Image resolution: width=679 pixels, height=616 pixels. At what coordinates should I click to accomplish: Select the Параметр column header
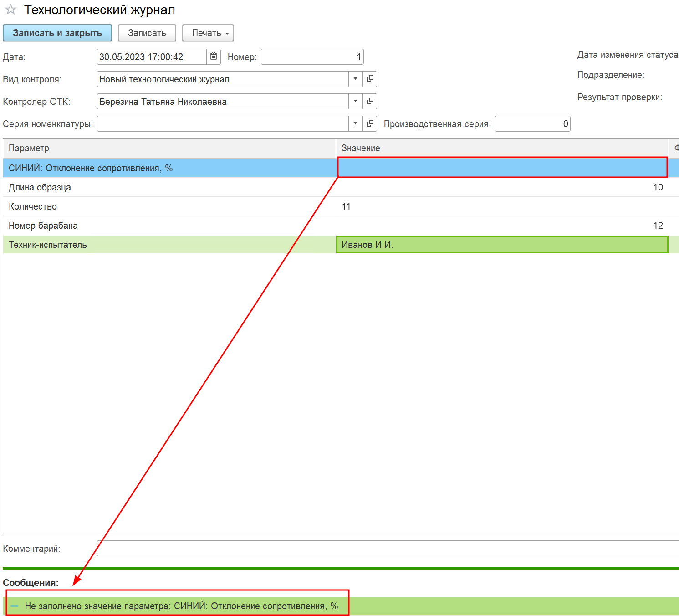[x=169, y=148]
